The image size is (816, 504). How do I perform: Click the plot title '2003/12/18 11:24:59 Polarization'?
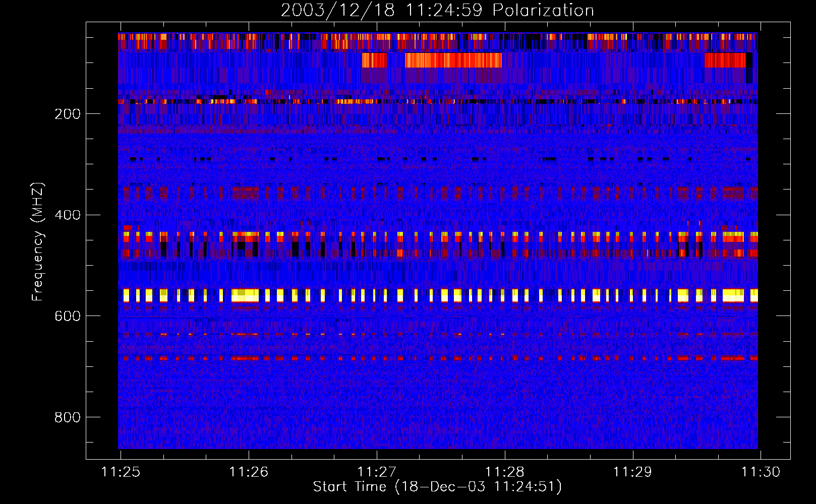437,11
